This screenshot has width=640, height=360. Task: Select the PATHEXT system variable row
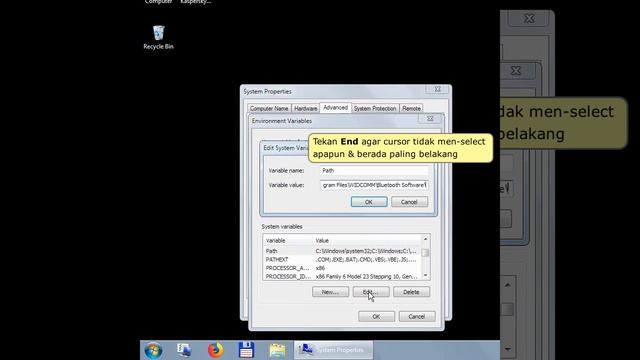pyautogui.click(x=342, y=260)
